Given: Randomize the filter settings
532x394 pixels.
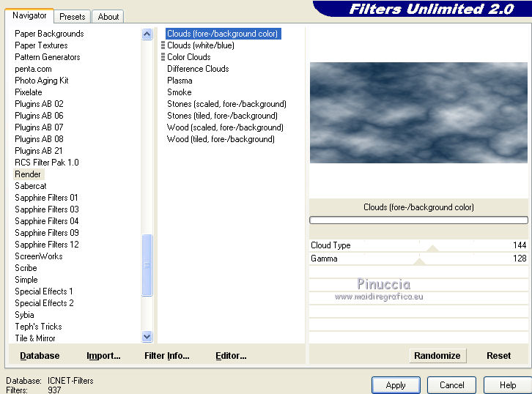Looking at the screenshot, I should (437, 356).
